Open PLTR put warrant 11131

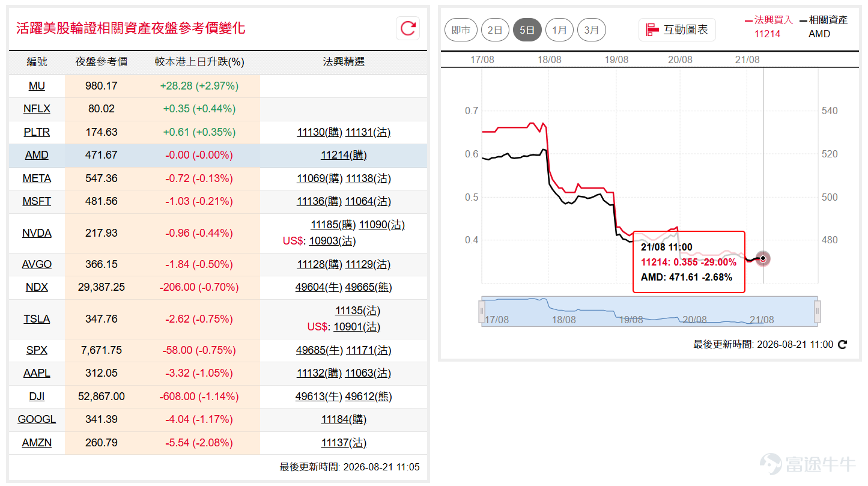[368, 132]
